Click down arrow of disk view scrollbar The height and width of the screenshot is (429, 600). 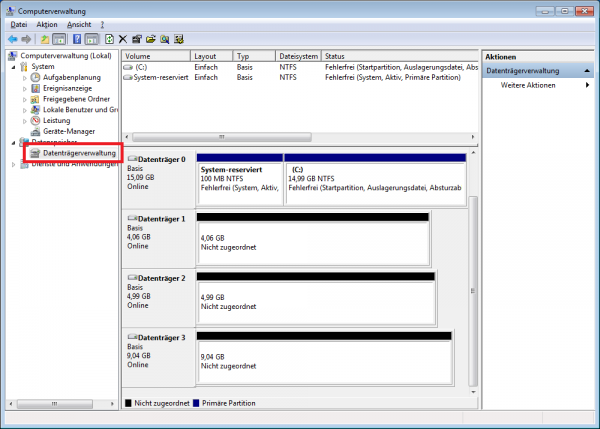pos(473,392)
